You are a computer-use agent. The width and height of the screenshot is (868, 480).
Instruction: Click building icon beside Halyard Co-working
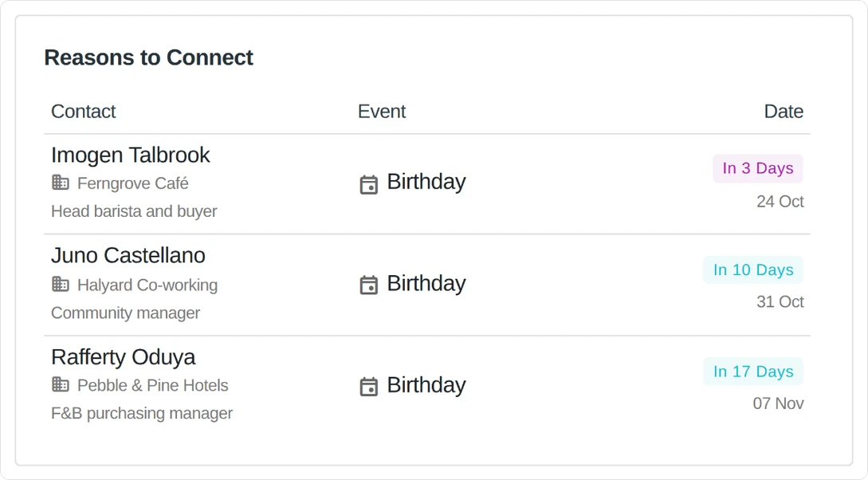coord(61,284)
